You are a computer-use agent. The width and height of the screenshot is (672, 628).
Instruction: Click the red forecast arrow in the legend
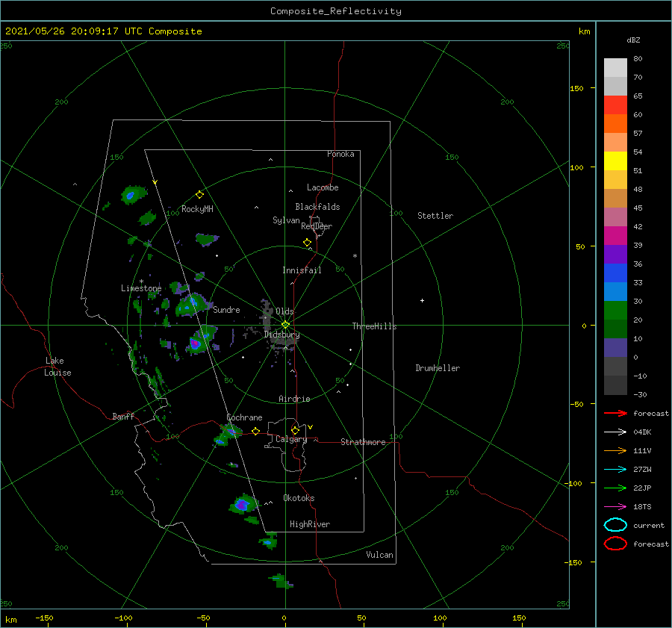coord(615,413)
